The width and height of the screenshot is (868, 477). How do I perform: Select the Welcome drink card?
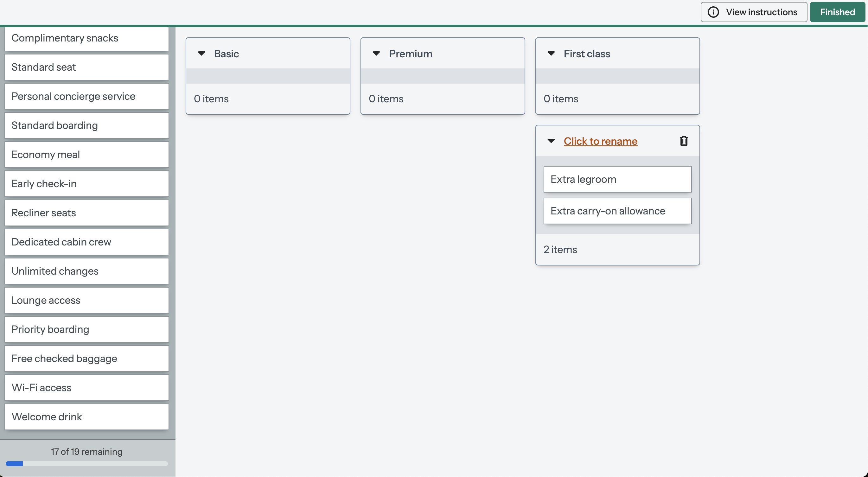86,417
